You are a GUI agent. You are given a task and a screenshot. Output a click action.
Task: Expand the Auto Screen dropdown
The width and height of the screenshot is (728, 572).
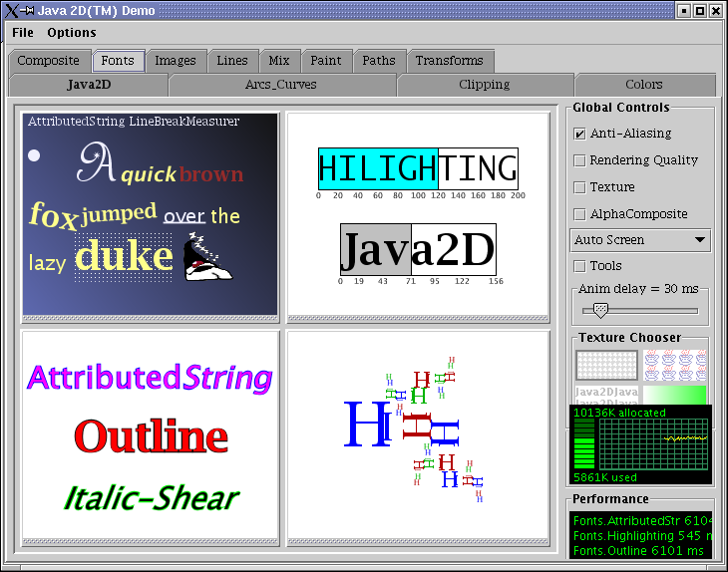click(640, 240)
